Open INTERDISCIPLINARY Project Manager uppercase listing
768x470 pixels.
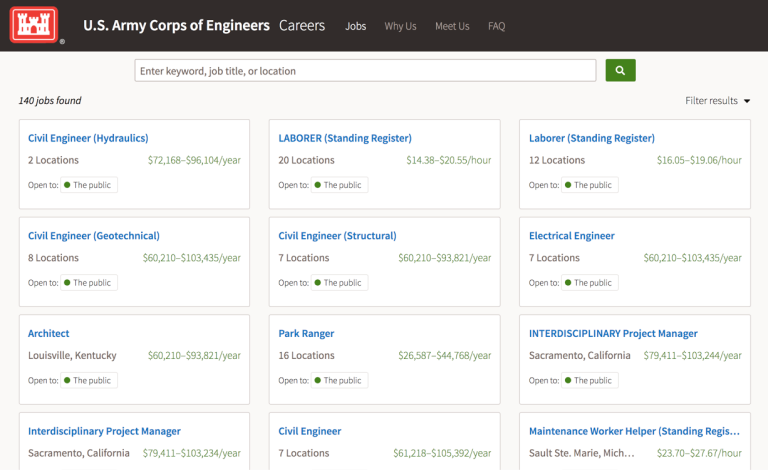613,333
